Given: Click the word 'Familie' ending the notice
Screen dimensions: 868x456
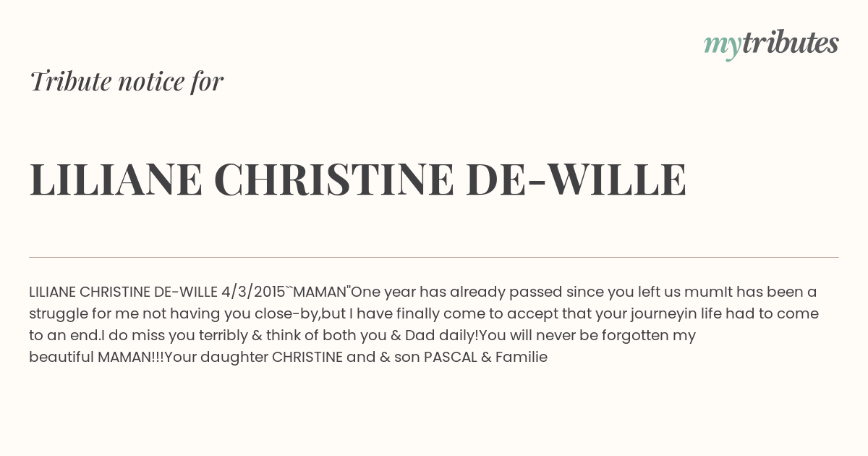Looking at the screenshot, I should [522, 357].
